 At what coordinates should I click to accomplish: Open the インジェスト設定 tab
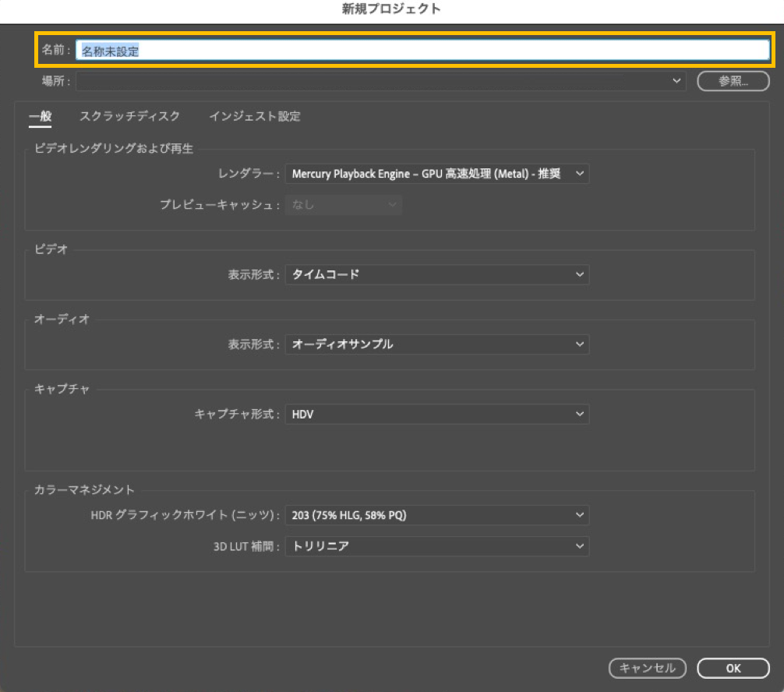point(255,116)
